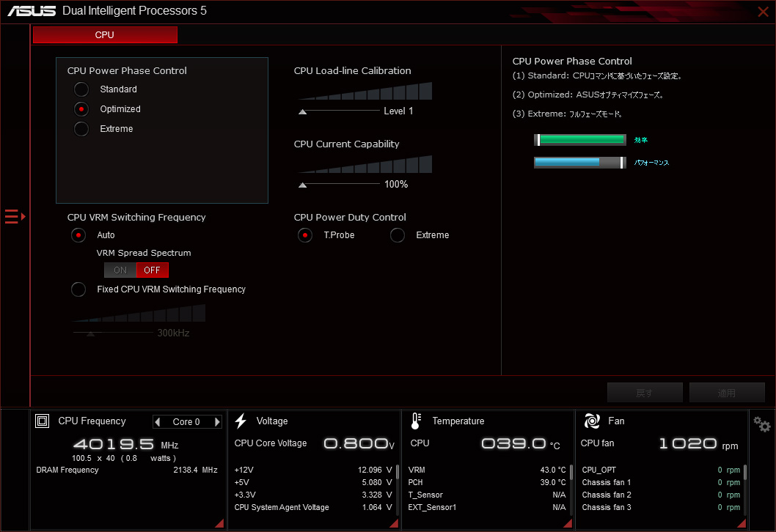Click the Chassis fan 3 row
This screenshot has height=532, width=776.
(x=661, y=507)
